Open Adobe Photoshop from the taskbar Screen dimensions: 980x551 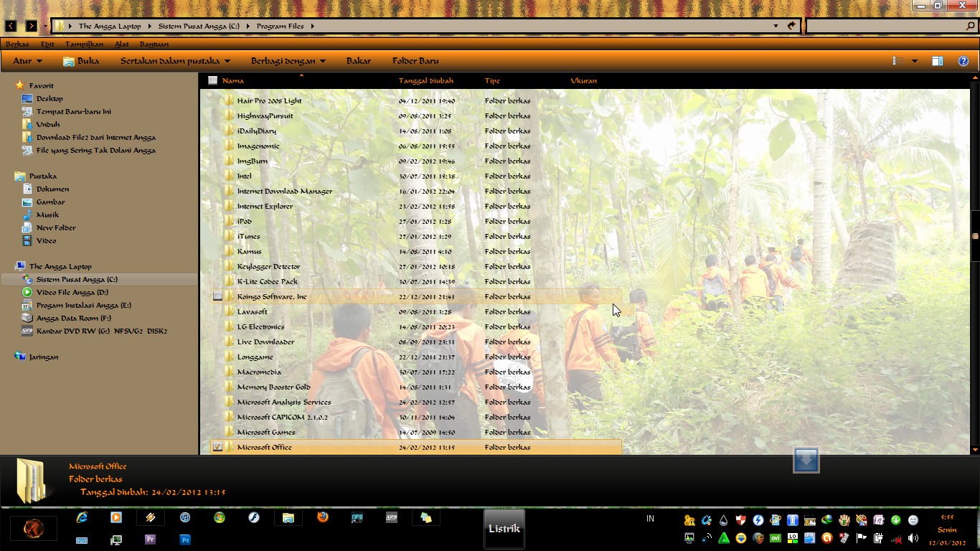click(x=185, y=540)
